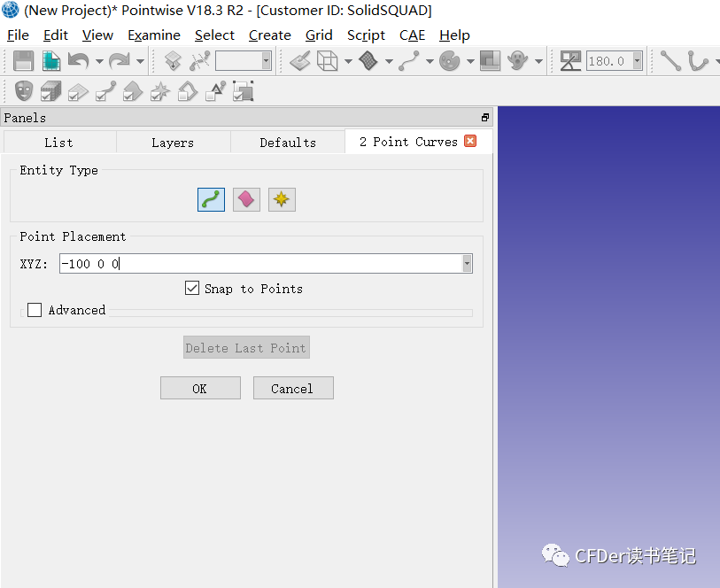Open the File menu
This screenshot has height=588, width=720.
[x=18, y=35]
